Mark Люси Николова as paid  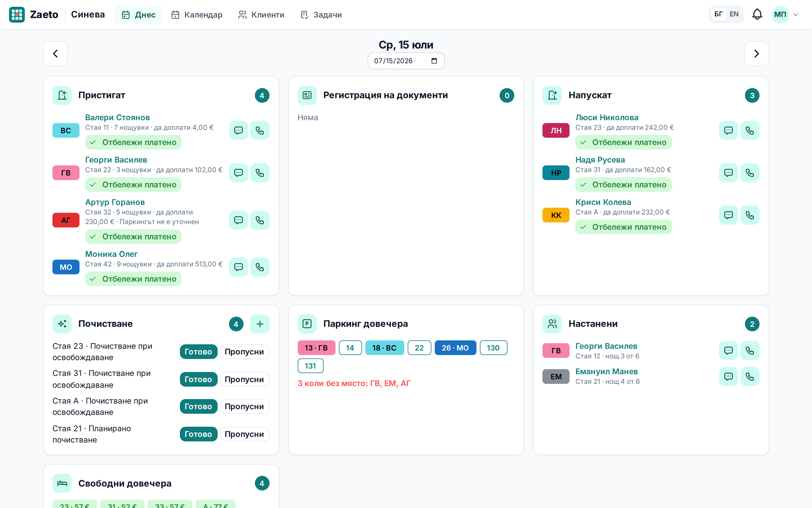coord(623,143)
